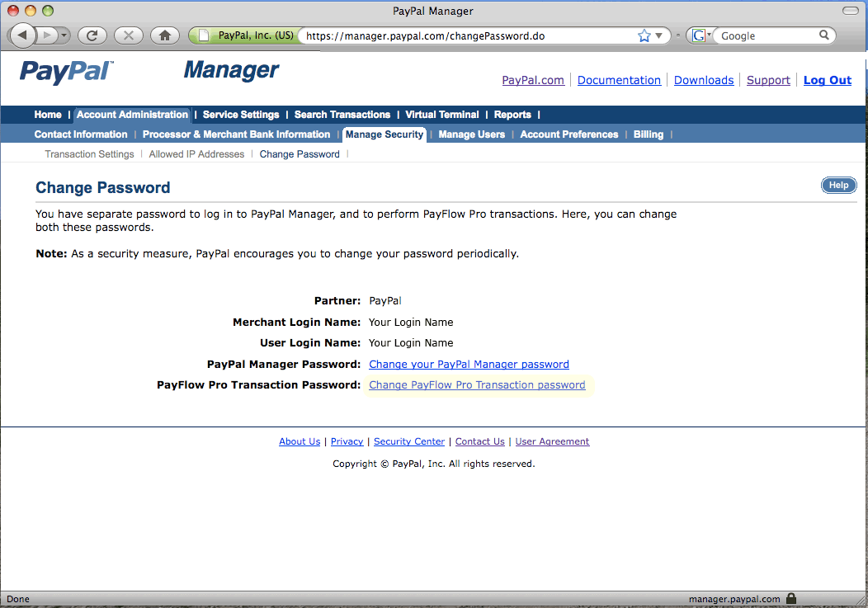
Task: Open the Search Transactions menu
Action: coord(342,115)
